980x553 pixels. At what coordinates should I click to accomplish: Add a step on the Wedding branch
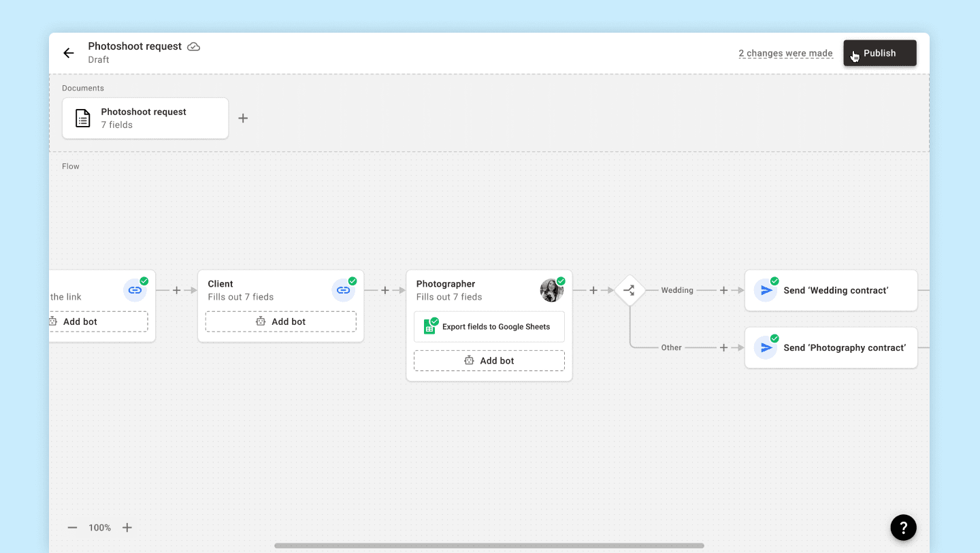(x=723, y=290)
